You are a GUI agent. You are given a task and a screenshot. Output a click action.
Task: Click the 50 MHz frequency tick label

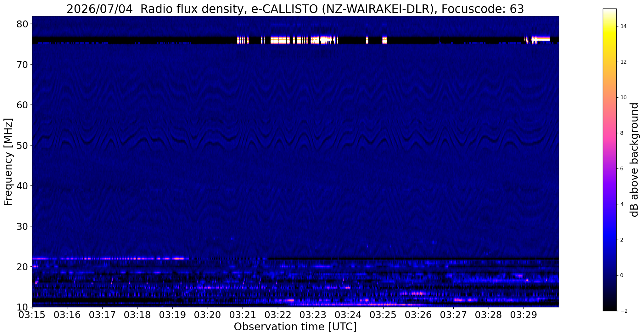click(22, 145)
